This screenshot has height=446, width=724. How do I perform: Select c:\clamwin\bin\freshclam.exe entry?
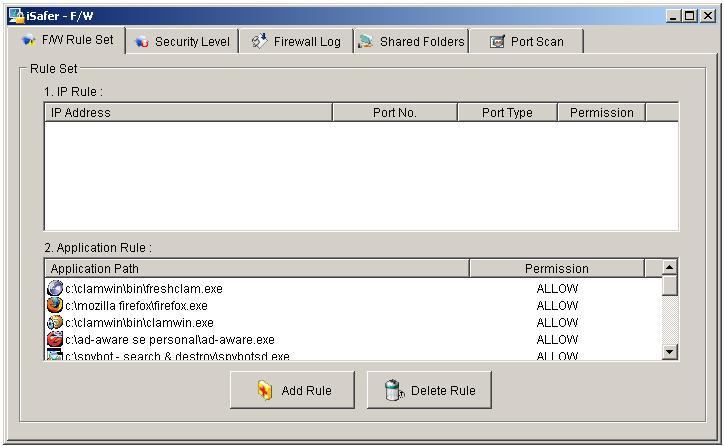point(144,289)
